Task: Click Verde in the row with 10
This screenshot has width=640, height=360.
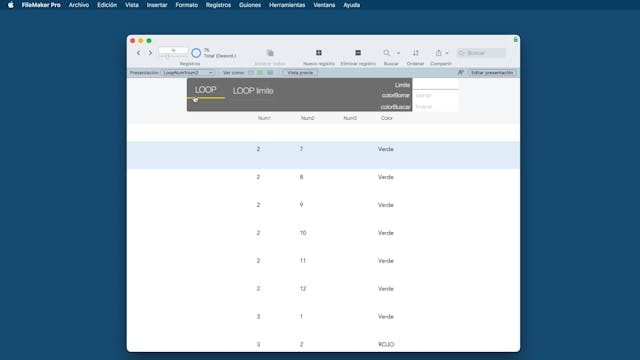Action: tap(386, 233)
